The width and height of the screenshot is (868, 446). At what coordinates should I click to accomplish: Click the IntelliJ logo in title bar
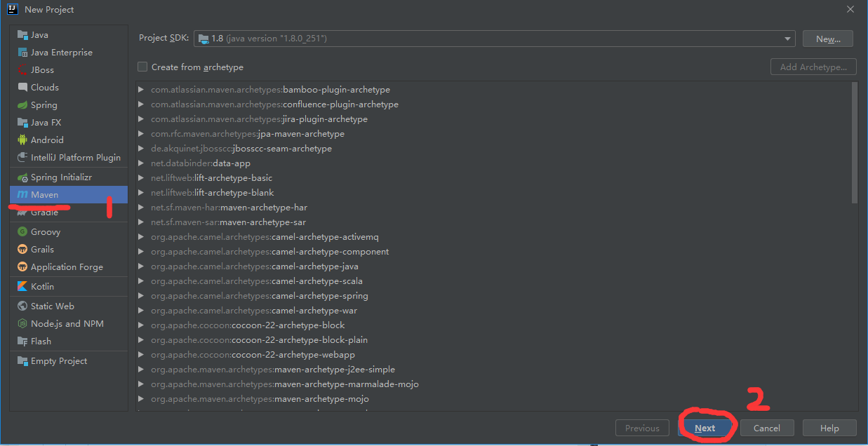pyautogui.click(x=14, y=9)
